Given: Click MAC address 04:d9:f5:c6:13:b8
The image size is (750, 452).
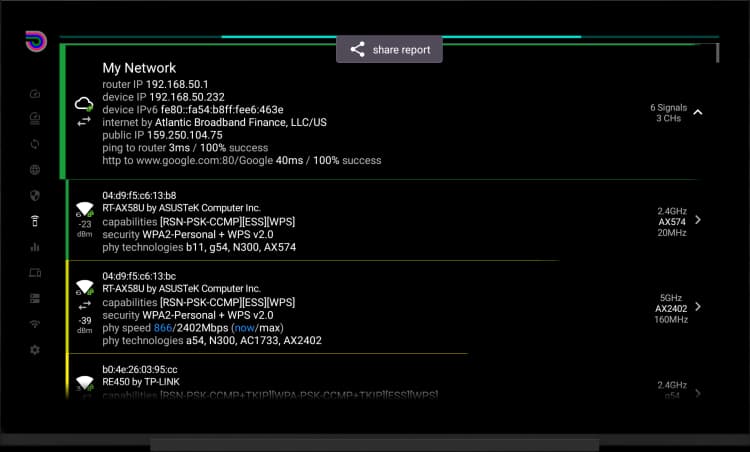Looking at the screenshot, I should [139, 196].
